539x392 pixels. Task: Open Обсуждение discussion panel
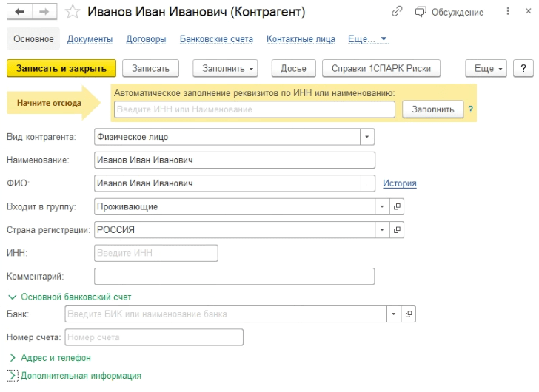[x=449, y=12]
